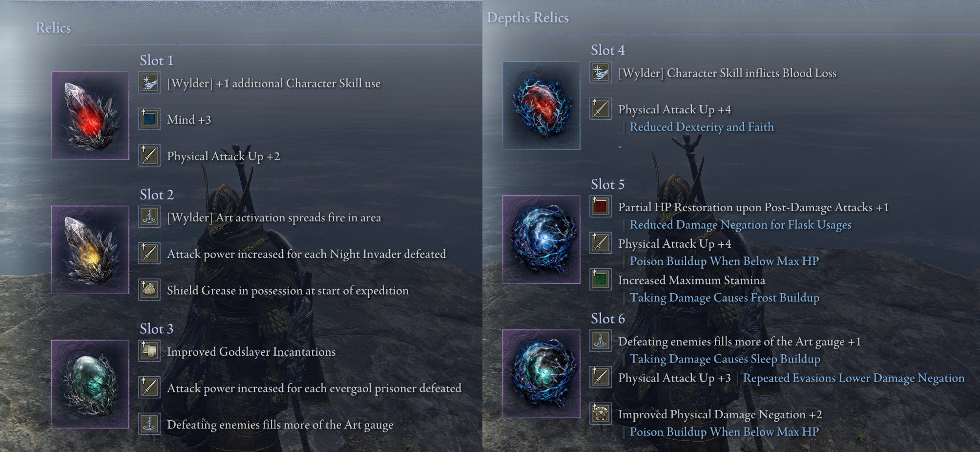This screenshot has width=980, height=452.
Task: Click the Art activation spreads fire icon
Action: pyautogui.click(x=149, y=216)
